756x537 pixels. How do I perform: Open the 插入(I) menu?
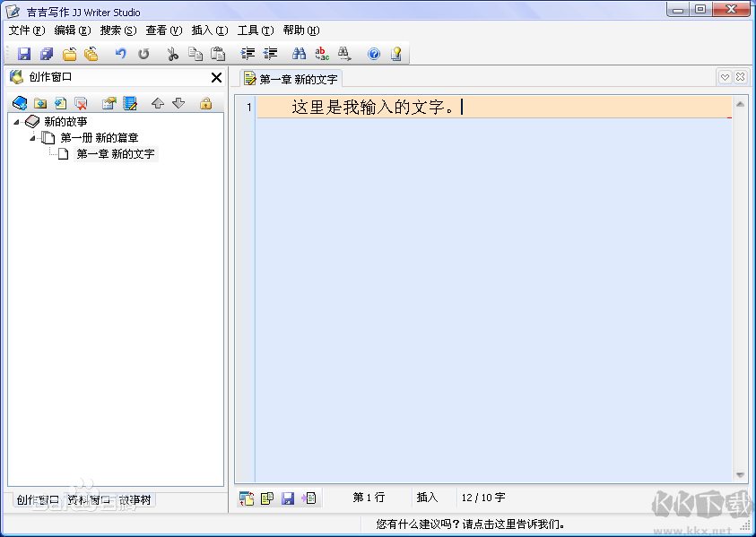pyautogui.click(x=210, y=30)
